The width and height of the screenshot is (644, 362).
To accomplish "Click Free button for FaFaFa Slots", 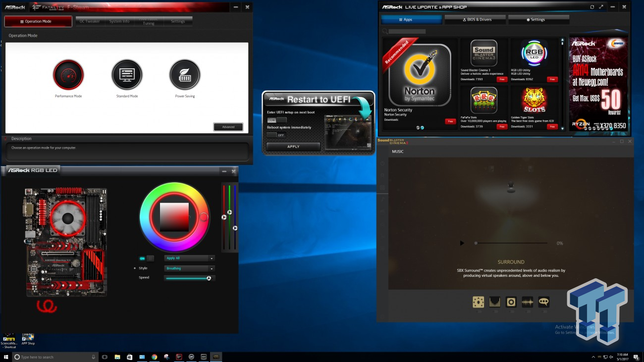I will click(x=502, y=127).
